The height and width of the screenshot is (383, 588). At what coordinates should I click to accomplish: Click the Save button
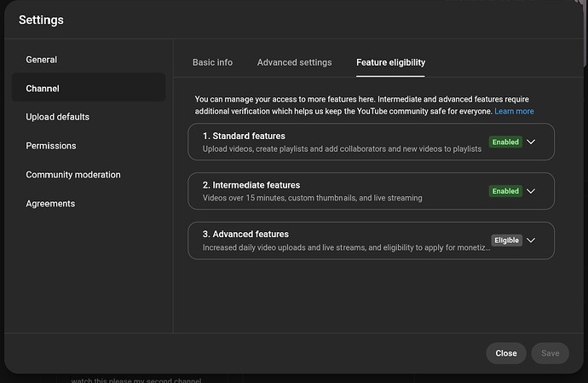coord(550,353)
